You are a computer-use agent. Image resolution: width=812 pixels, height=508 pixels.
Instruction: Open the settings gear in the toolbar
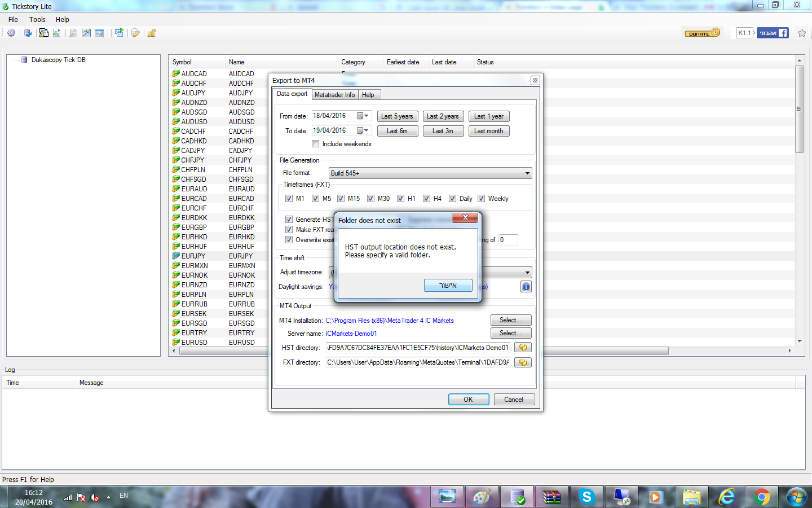[x=11, y=33]
